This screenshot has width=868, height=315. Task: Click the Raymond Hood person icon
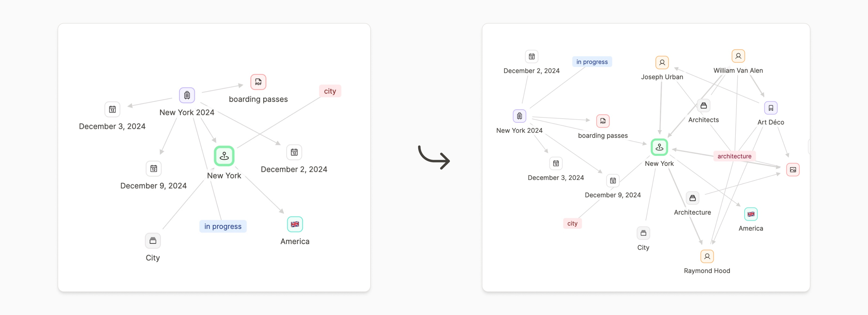coord(707,256)
